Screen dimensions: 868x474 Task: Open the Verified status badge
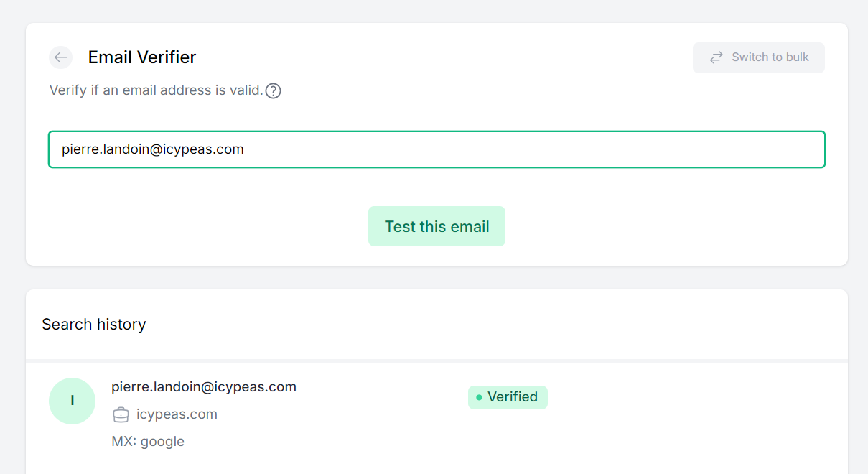(x=508, y=397)
